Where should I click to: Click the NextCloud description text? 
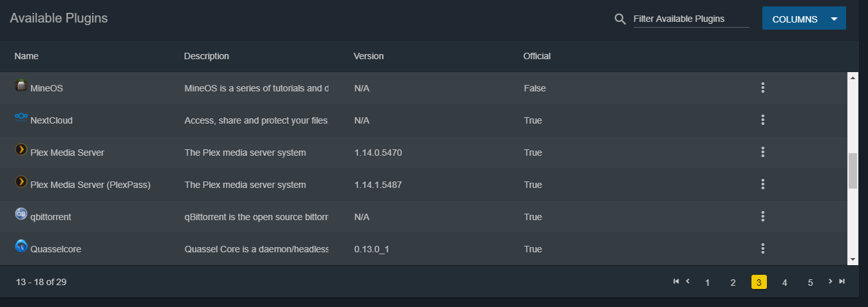click(x=256, y=120)
